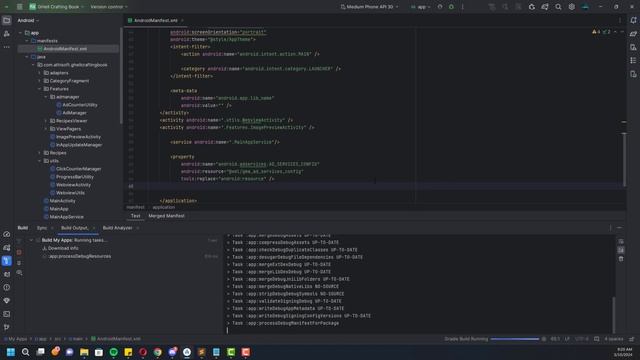Open the Version control dropdown
This screenshot has width=640, height=360.
109,7
